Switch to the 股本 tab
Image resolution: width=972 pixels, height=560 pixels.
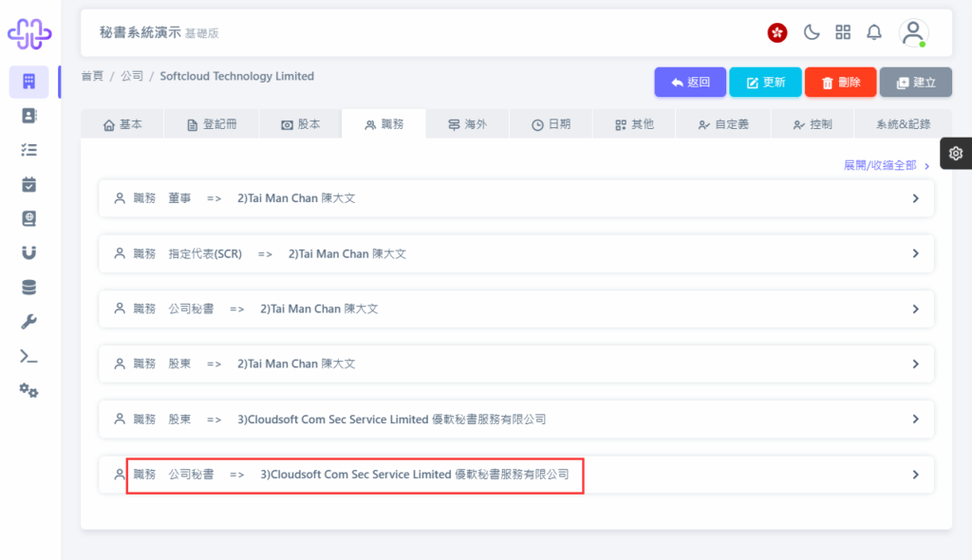301,124
